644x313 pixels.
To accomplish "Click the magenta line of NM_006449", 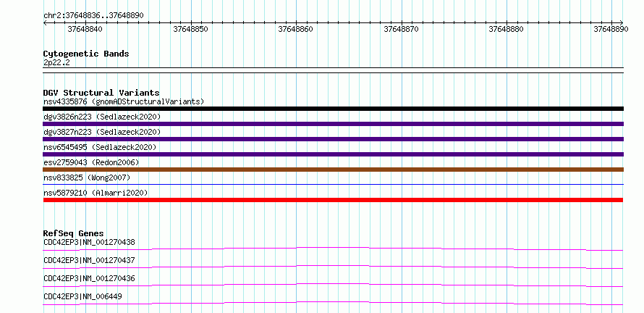I will pyautogui.click(x=333, y=303).
